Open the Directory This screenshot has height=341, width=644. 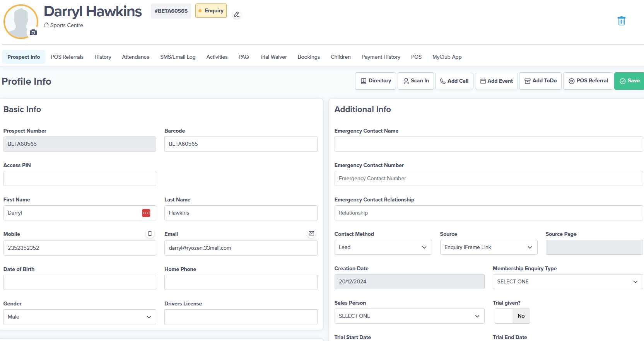coord(376,81)
